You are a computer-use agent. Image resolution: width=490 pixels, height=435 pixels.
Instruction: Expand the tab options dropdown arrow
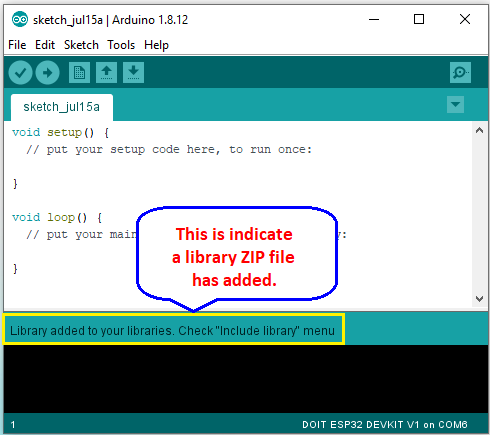click(x=455, y=105)
